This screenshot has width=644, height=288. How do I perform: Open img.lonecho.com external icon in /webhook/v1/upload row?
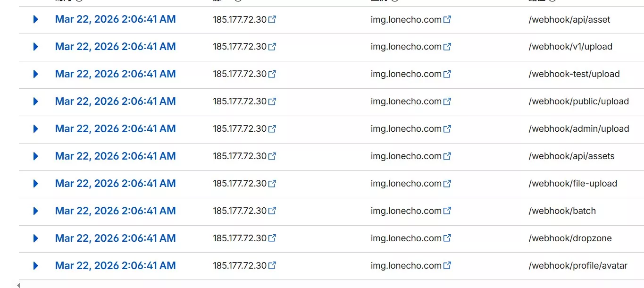[x=447, y=47]
